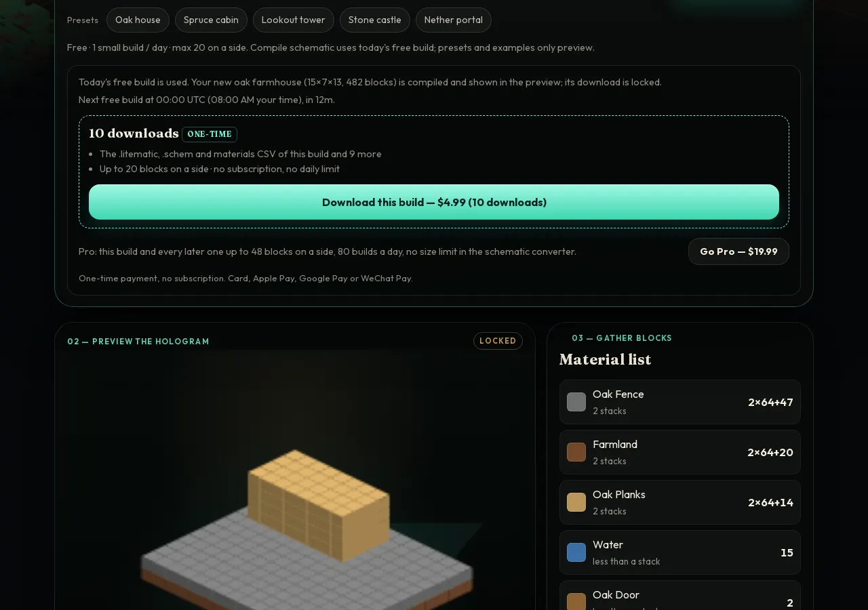The image size is (868, 610).
Task: Click the Oak Planks tan swatch
Action: (x=576, y=502)
